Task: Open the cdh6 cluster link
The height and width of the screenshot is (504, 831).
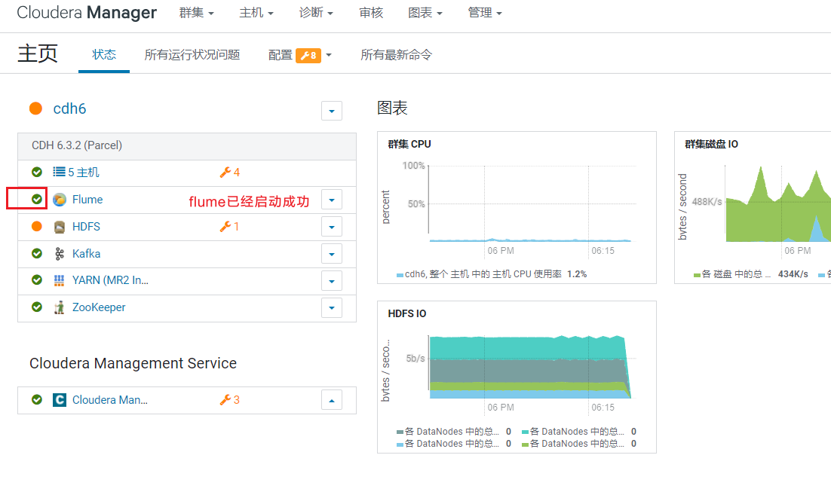Action: tap(69, 108)
